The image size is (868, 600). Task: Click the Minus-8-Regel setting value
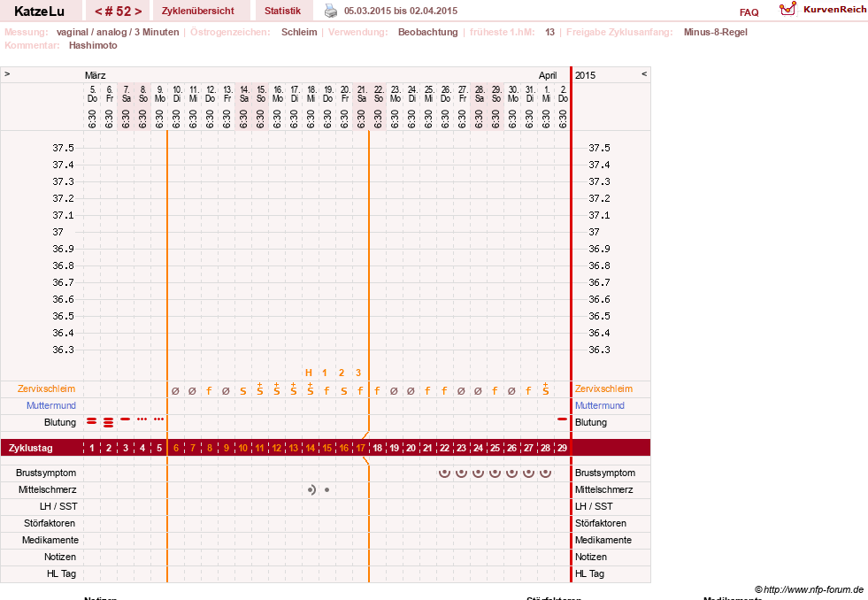pyautogui.click(x=715, y=32)
